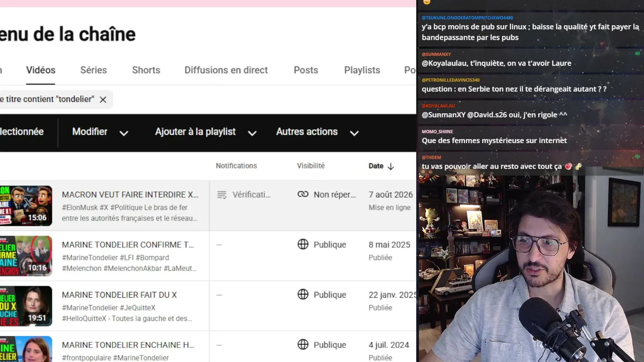
Task: Click the "22 janv. 2025" date
Action: click(392, 295)
